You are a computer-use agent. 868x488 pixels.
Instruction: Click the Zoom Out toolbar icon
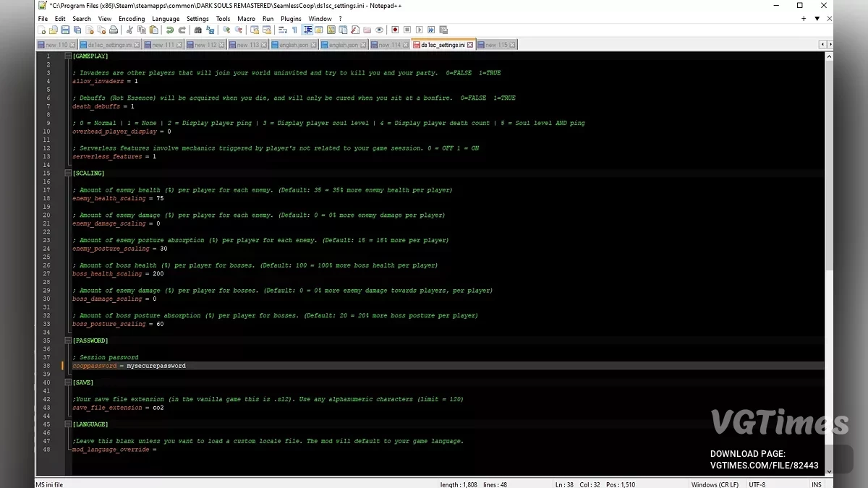pos(239,30)
